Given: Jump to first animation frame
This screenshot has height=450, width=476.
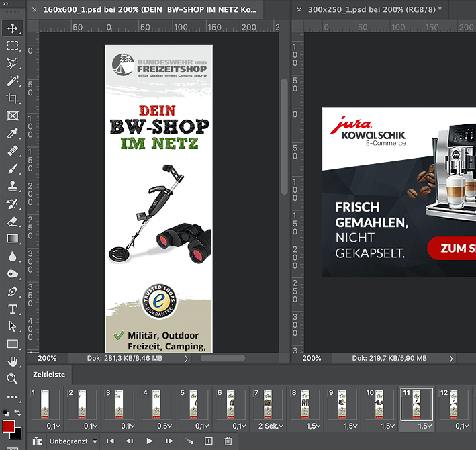Looking at the screenshot, I should point(110,441).
